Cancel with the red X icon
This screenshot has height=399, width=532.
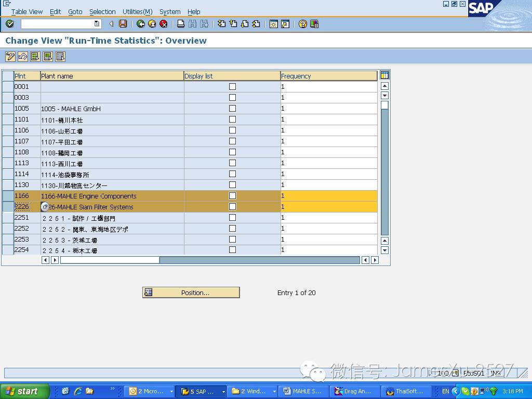pos(164,24)
